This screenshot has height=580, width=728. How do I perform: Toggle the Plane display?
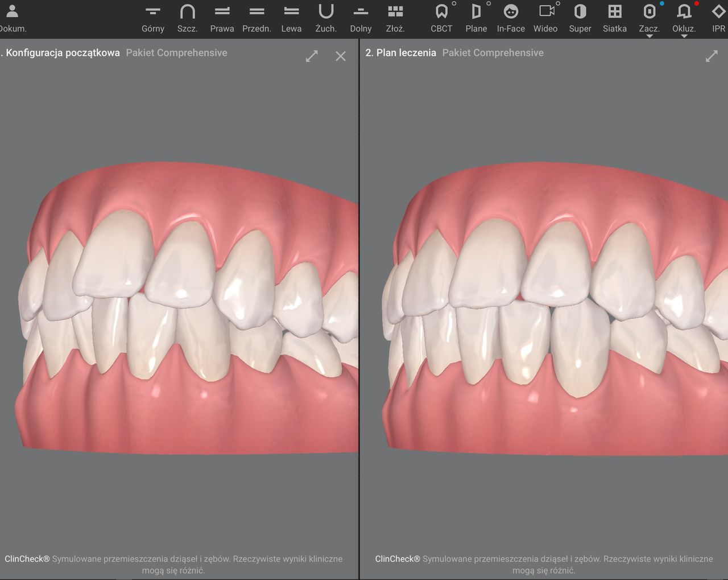476,18
